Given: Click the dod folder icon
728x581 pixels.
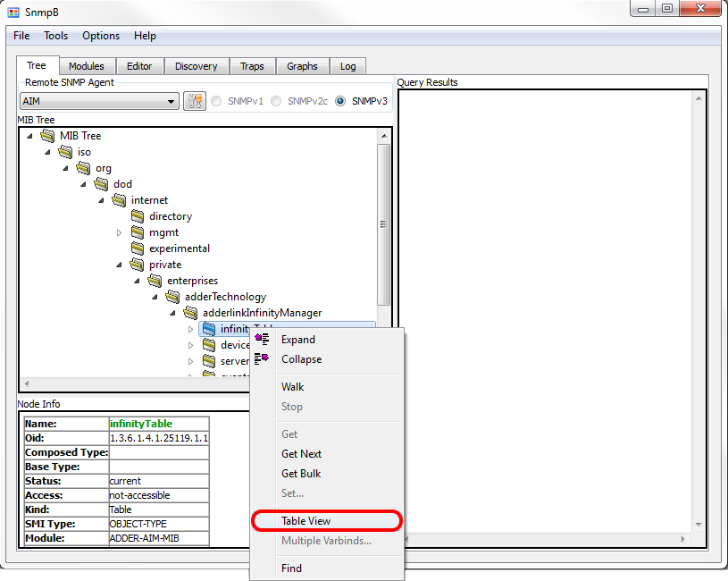Looking at the screenshot, I should 101,184.
